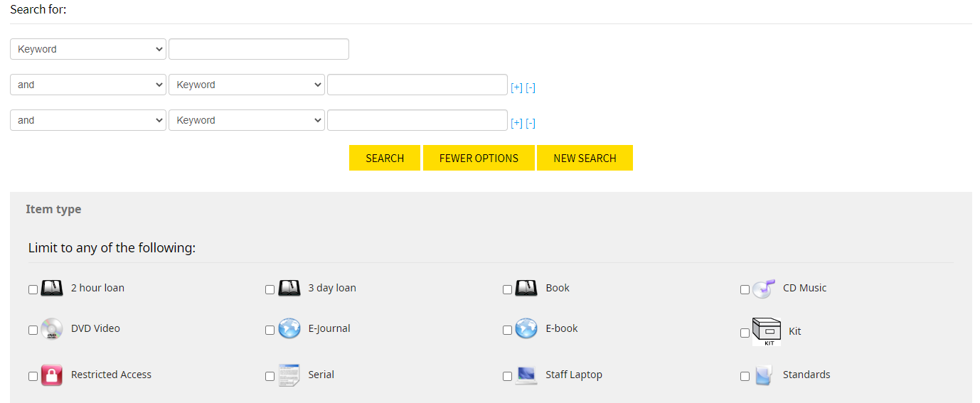Image resolution: width=980 pixels, height=403 pixels.
Task: Click the Staff Laptop icon
Action: tap(526, 375)
